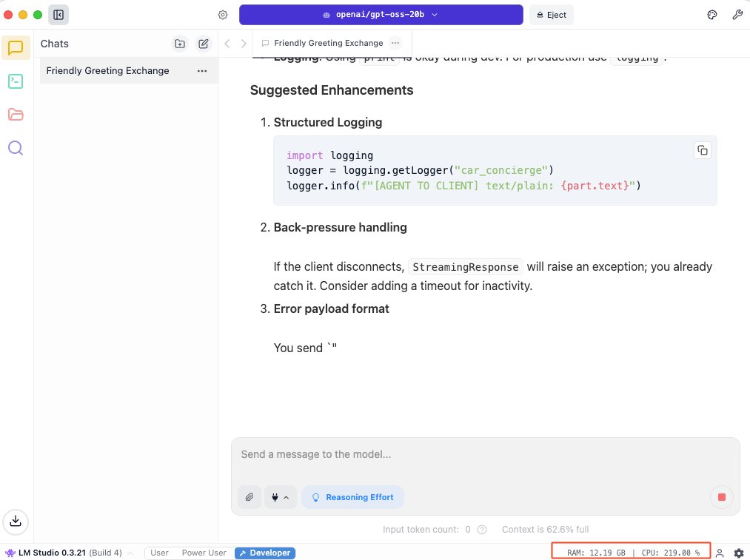Open model settings gear beside model selector
Image resolution: width=750 pixels, height=560 pixels.
223,15
